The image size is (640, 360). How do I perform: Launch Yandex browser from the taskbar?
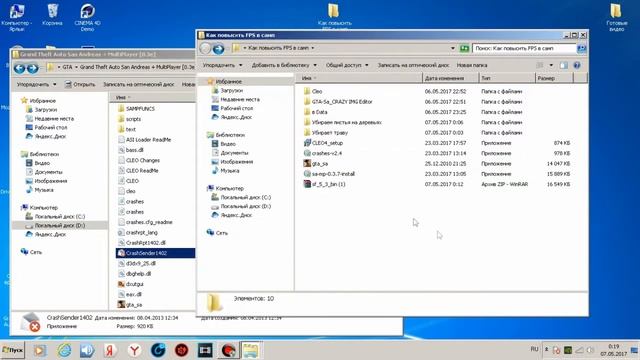[134, 350]
